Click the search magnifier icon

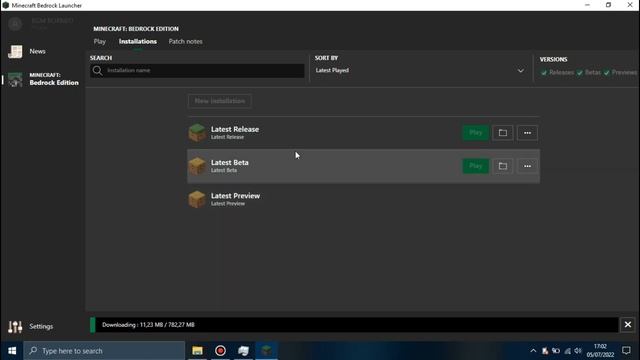click(x=97, y=71)
